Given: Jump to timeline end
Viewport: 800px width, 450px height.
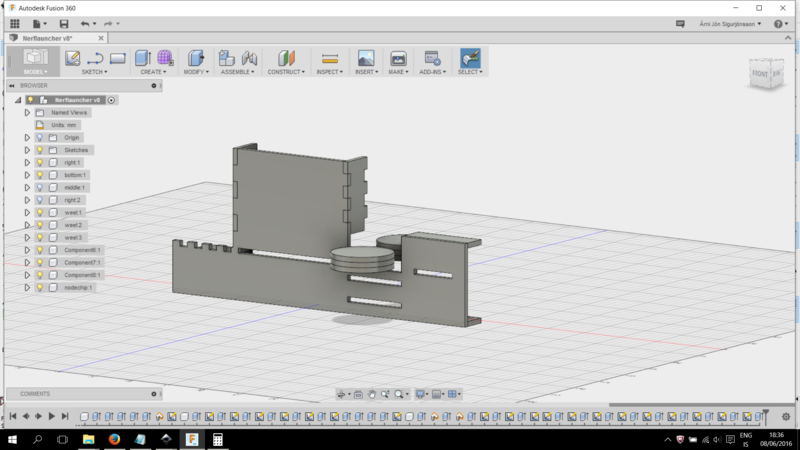Looking at the screenshot, I should click(65, 416).
